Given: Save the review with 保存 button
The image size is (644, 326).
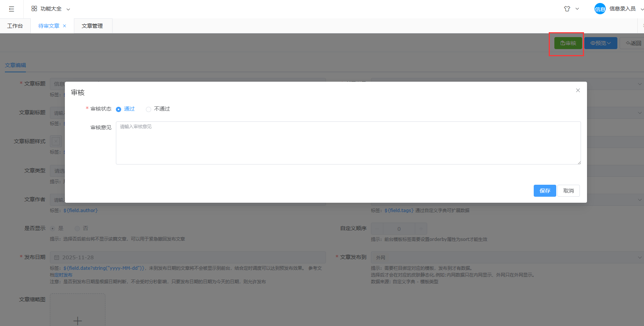Looking at the screenshot, I should [x=545, y=191].
